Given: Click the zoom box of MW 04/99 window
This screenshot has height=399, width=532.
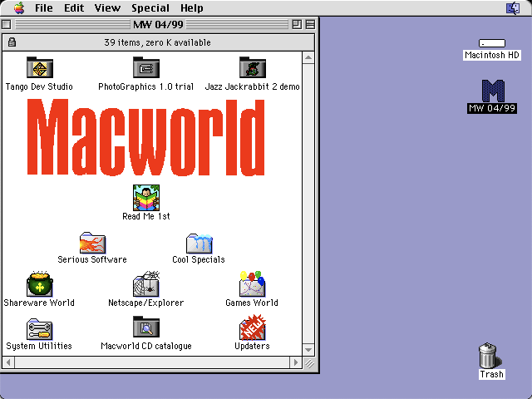Looking at the screenshot, I should click(297, 24).
